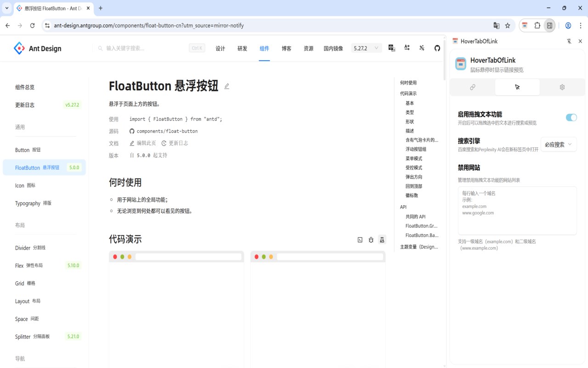Open the tab search dropdown arrow
Image resolution: width=588 pixels, height=368 pixels.
[x=7, y=8]
